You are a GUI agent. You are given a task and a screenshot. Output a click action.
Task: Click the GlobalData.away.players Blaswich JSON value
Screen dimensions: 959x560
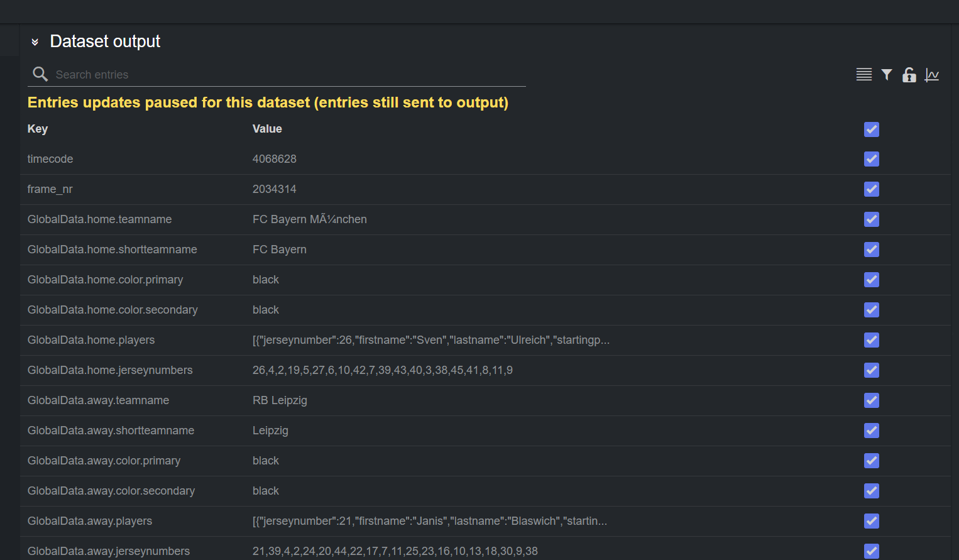[430, 521]
